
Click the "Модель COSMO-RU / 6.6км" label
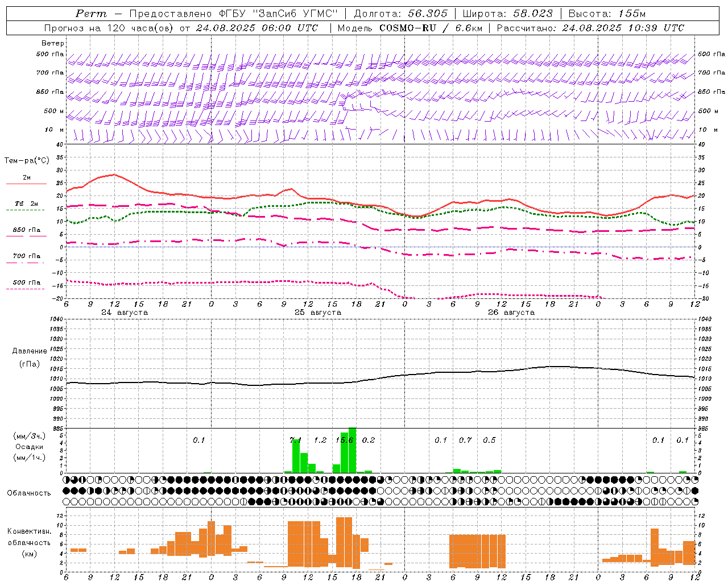[409, 28]
